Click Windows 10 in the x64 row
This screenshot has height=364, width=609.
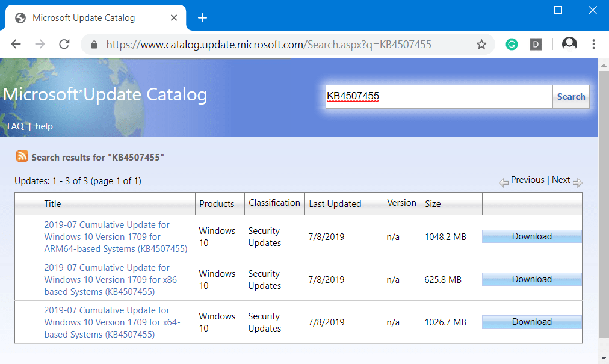pyautogui.click(x=217, y=322)
